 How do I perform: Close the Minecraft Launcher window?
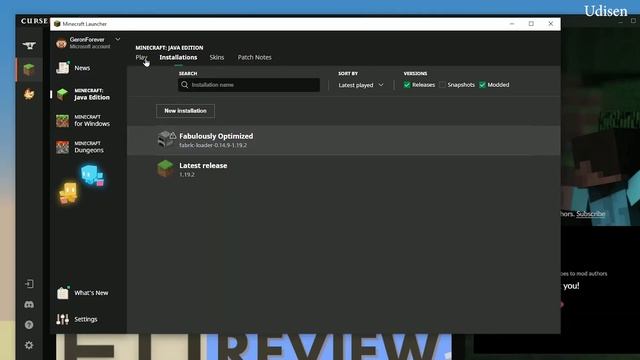[551, 24]
